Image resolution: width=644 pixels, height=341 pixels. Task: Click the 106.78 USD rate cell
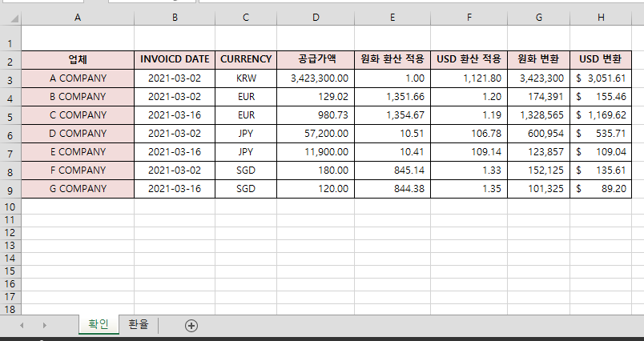coord(469,134)
